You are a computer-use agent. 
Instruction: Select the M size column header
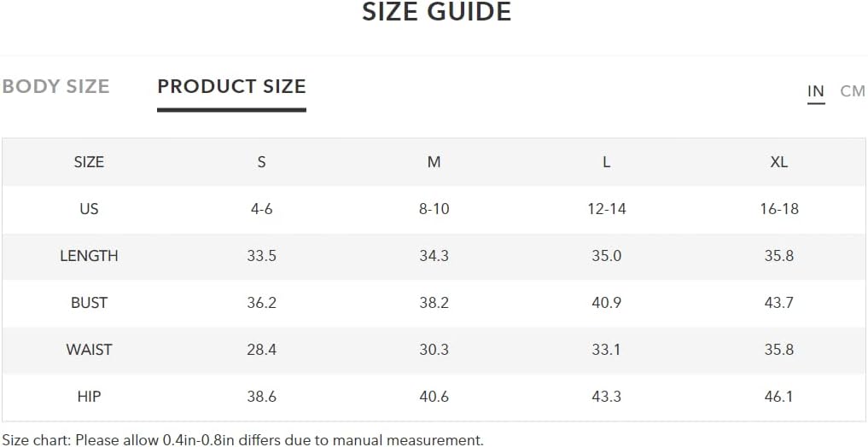[x=434, y=162]
